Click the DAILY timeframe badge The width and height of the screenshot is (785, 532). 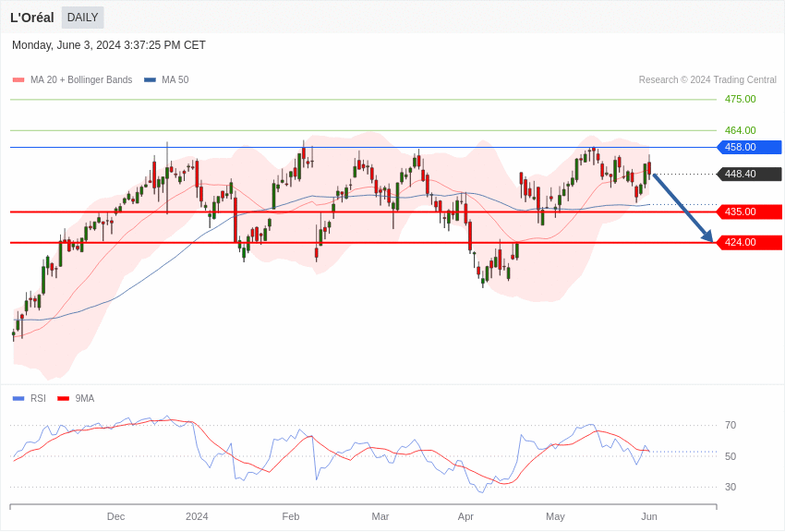point(82,18)
